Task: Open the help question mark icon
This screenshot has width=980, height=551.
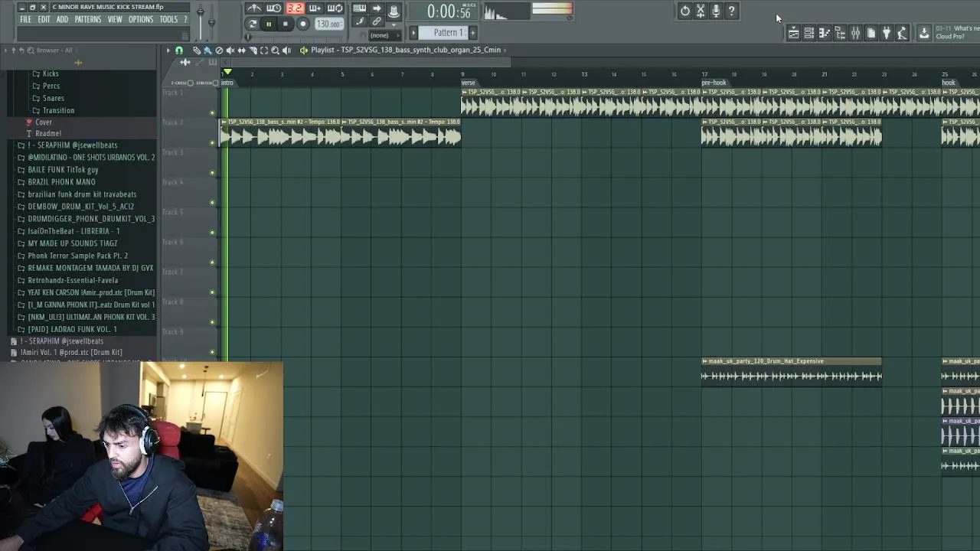Action: coord(732,11)
